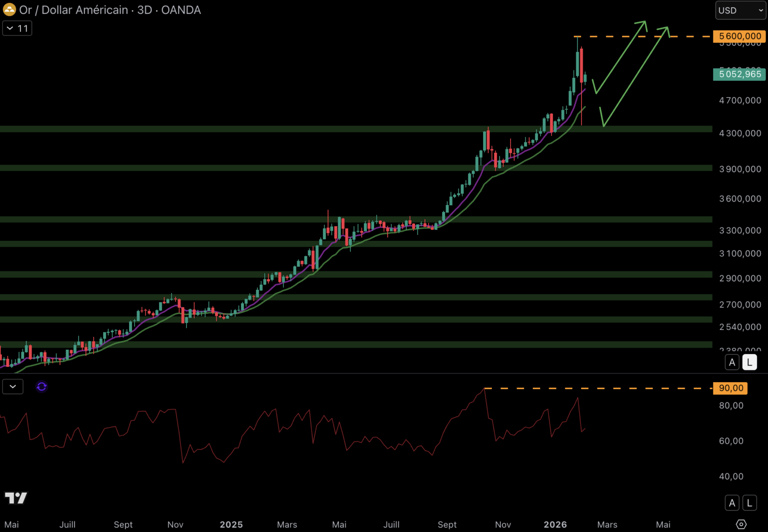
Task: Open the USD currency dropdown
Action: tap(740, 10)
